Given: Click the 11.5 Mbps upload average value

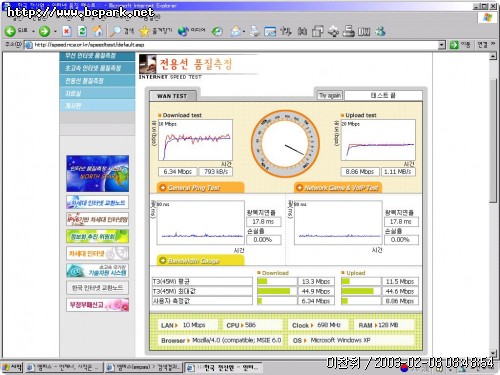Looking at the screenshot, I should (x=400, y=281).
